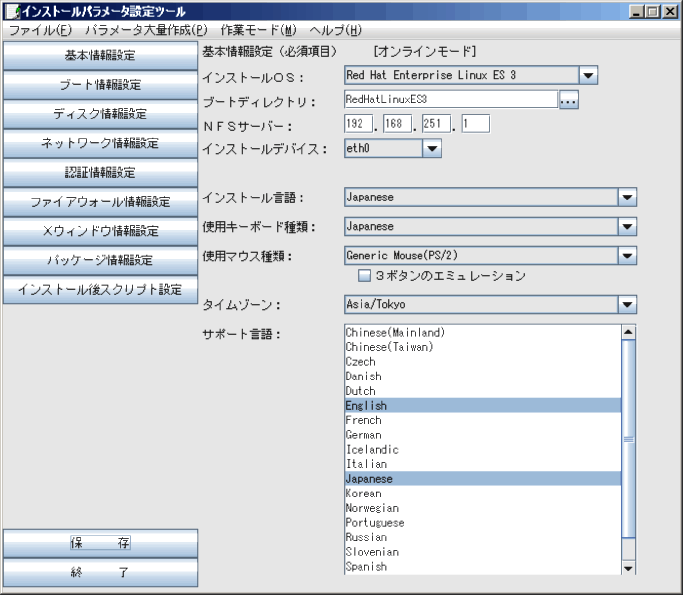The width and height of the screenshot is (683, 595).
Task: Open the ファイル(F) menu
Action: 40,30
